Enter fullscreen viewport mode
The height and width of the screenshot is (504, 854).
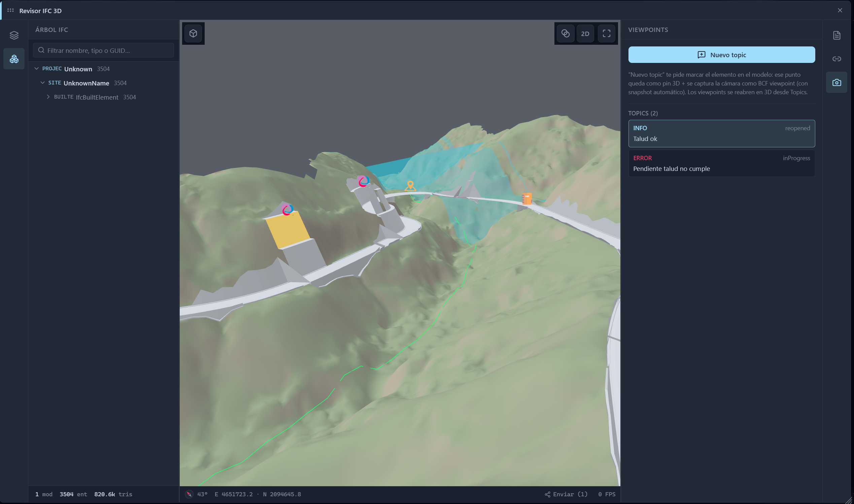click(606, 33)
